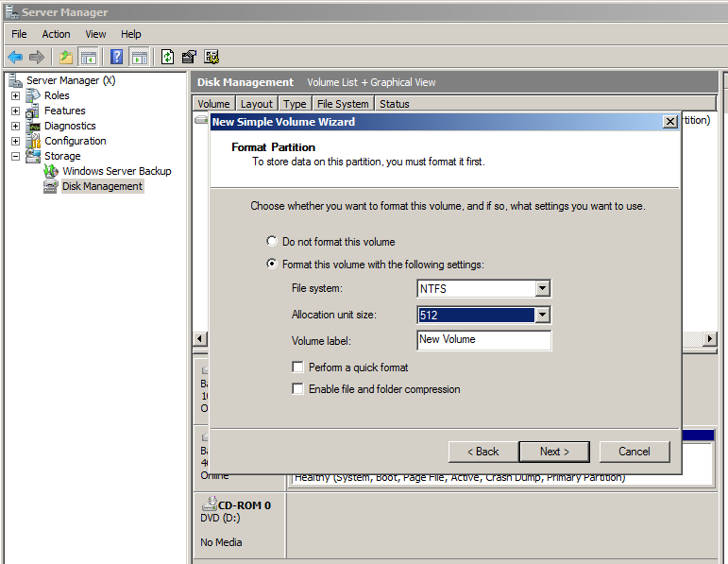Enable file and folder compression checkbox
This screenshot has height=564, width=728.
pyautogui.click(x=297, y=388)
